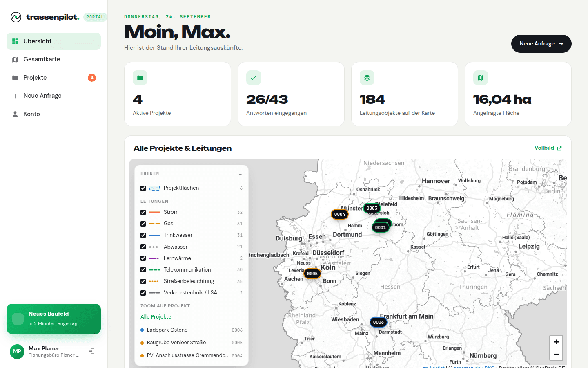Click the MP user avatar
The height and width of the screenshot is (368, 588).
(17, 352)
